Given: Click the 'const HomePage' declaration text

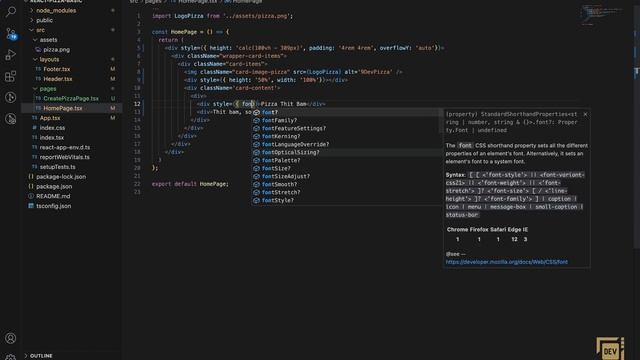Looking at the screenshot, I should click(174, 32).
